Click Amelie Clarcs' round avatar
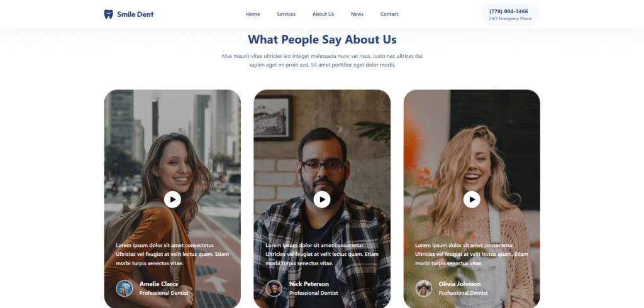Viewport: 644px width, 308px height. click(124, 289)
